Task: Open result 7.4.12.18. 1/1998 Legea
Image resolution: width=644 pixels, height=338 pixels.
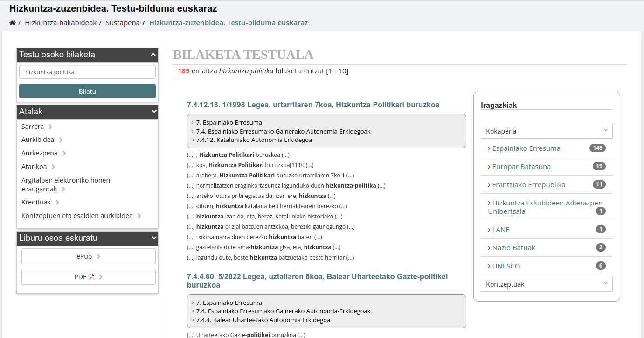Action: click(x=313, y=105)
